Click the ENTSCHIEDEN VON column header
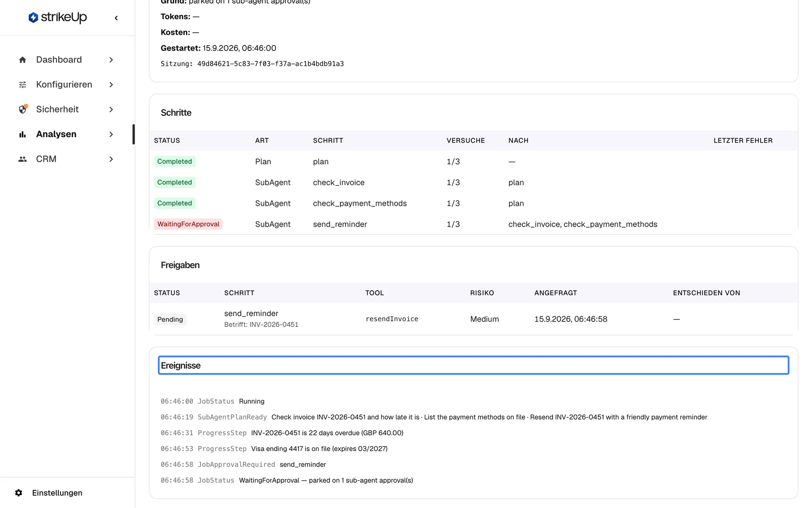Image resolution: width=812 pixels, height=508 pixels. pyautogui.click(x=706, y=293)
